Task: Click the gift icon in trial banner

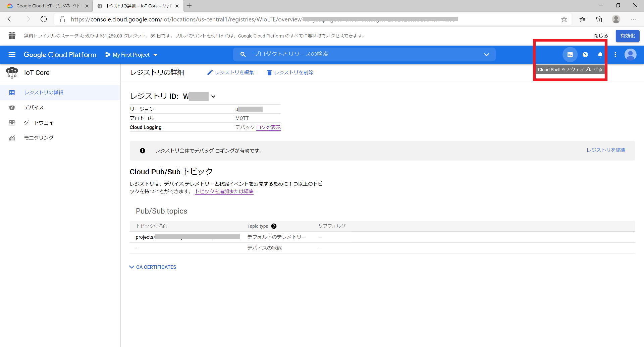Action: (12, 36)
